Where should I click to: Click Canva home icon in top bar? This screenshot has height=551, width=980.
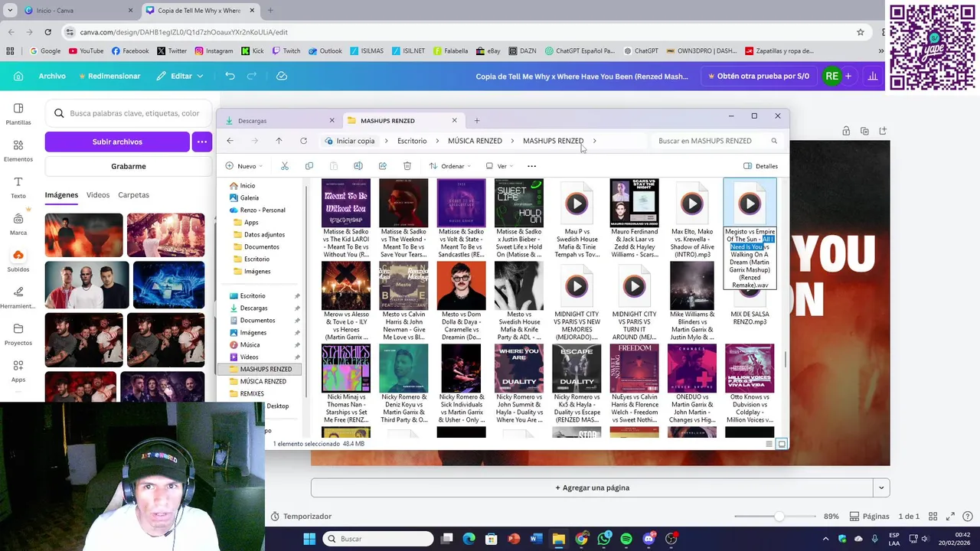(x=18, y=77)
